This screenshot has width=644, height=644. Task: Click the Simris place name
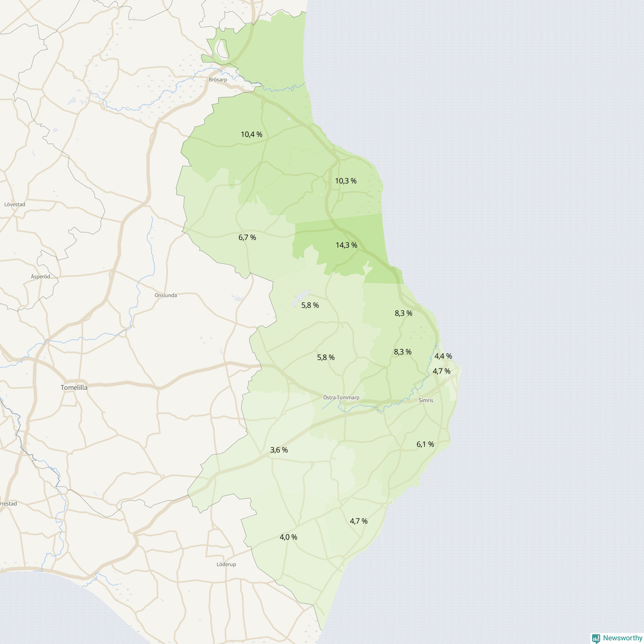(426, 400)
